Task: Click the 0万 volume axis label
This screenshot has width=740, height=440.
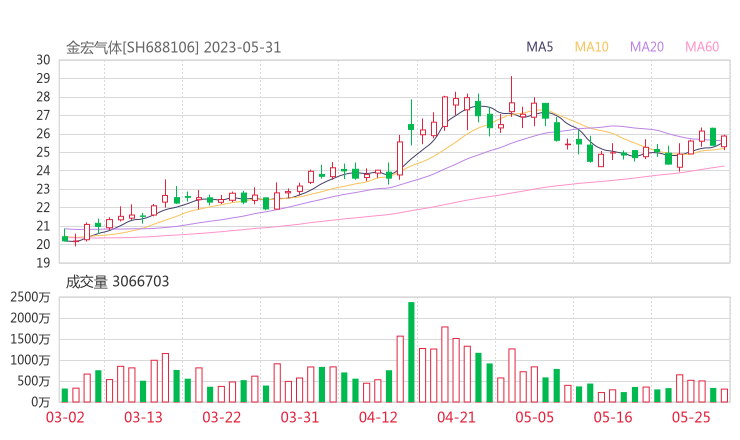Action: click(41, 402)
